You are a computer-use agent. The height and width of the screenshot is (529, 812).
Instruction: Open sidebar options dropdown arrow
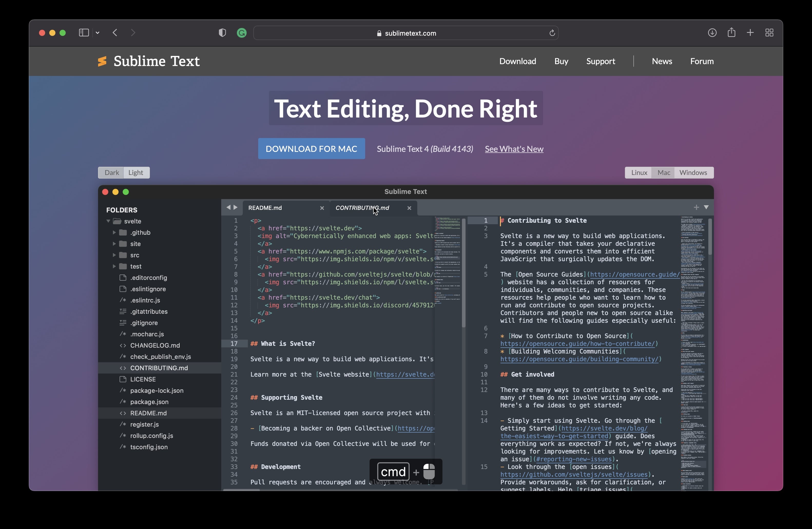pos(98,33)
